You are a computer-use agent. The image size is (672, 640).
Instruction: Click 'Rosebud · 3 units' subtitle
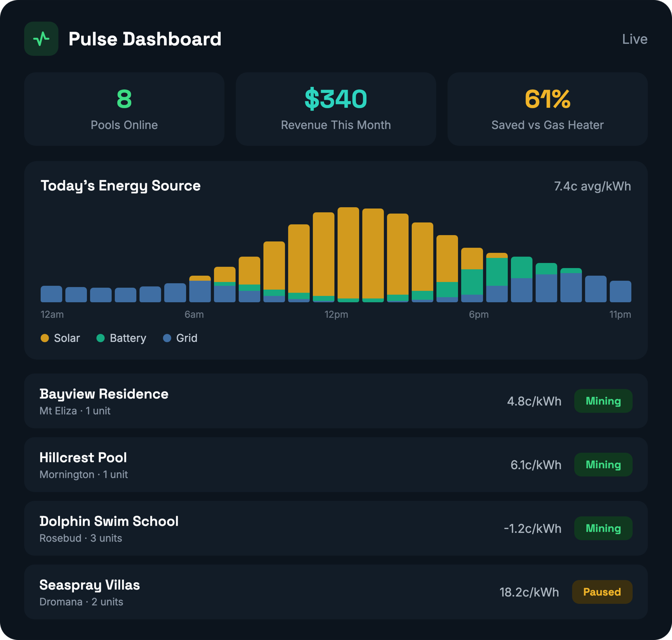point(81,538)
